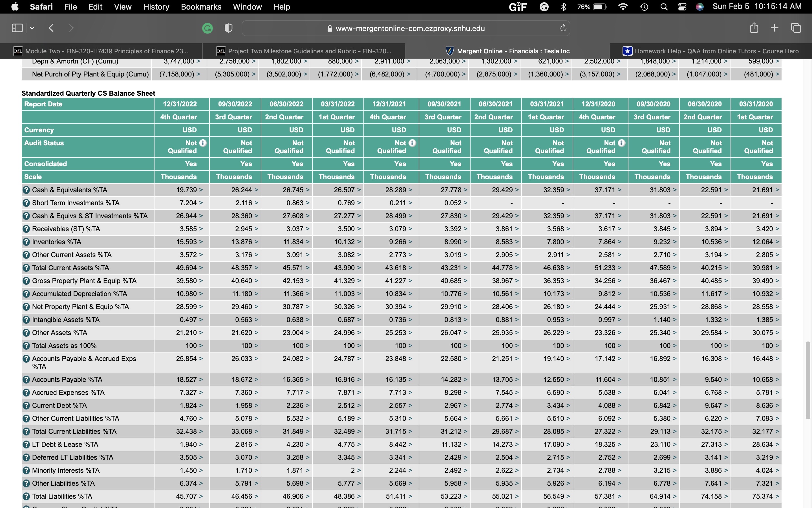The height and width of the screenshot is (508, 812).
Task: Open Safari privacy report shield
Action: pyautogui.click(x=228, y=28)
